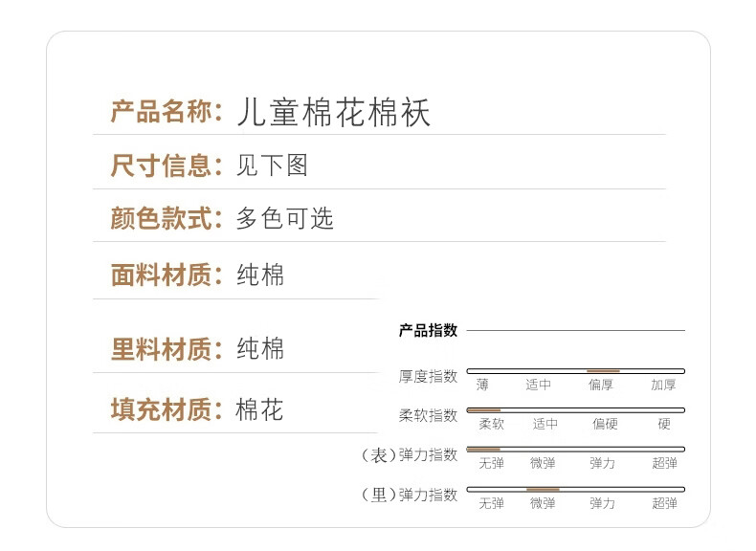Image resolution: width=756 pixels, height=551 pixels.
Task: Select 纯棉 beside 里料材质
Action: (260, 349)
